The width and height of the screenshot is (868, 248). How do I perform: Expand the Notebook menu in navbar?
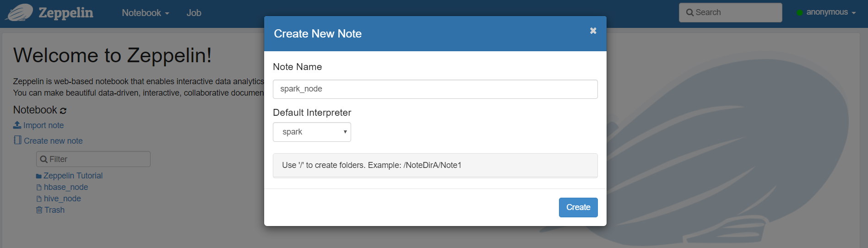coord(145,13)
